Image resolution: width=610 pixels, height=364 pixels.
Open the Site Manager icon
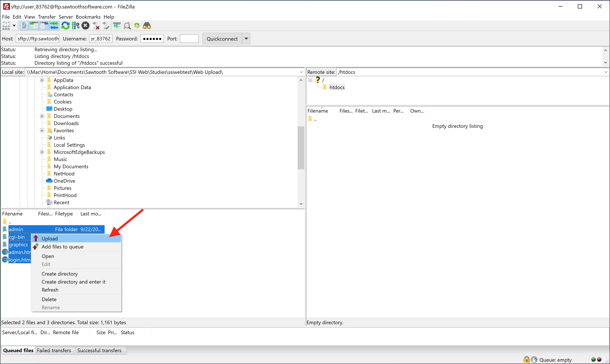tap(6, 26)
